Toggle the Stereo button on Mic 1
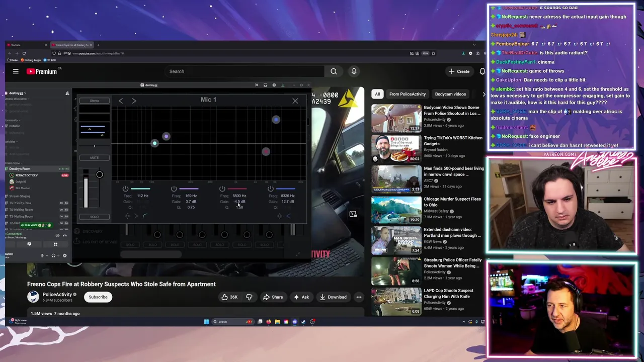This screenshot has width=644, height=362. click(94, 101)
